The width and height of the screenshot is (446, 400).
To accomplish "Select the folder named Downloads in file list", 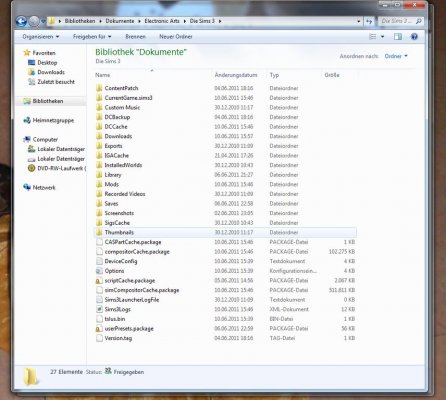I will [118, 136].
